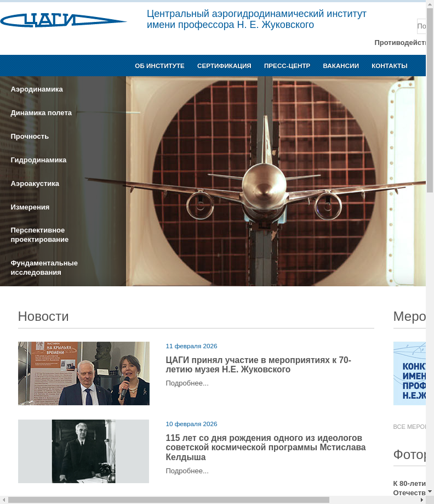Image resolution: width=434 pixels, height=504 pixels.
Task: Click the search input field in the header
Action: (421, 26)
